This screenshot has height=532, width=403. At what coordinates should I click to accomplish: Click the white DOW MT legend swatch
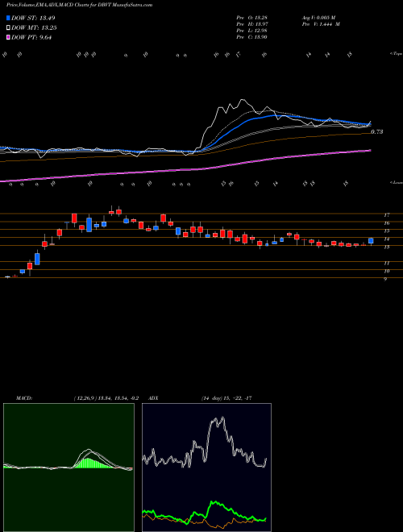click(9, 28)
